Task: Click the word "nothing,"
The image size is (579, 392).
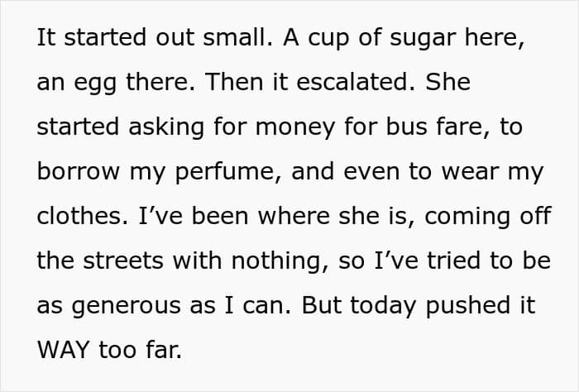Action: click(280, 261)
